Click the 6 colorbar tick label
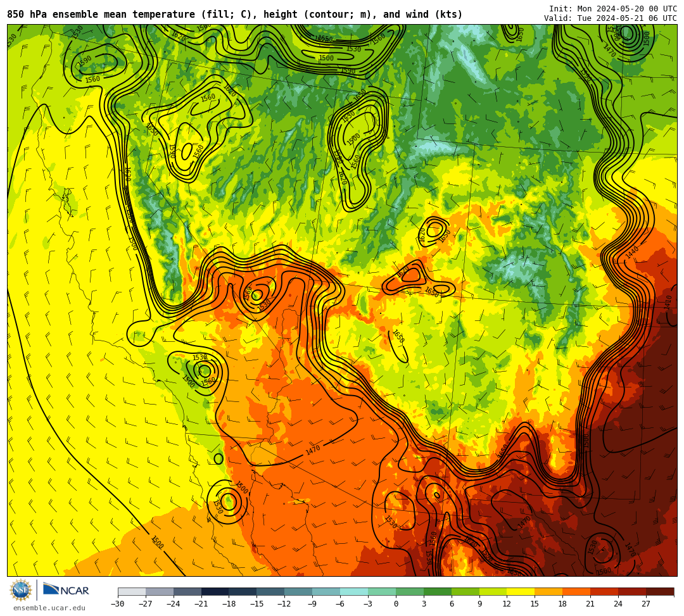Image resolution: width=684 pixels, height=616 pixels. point(452,604)
